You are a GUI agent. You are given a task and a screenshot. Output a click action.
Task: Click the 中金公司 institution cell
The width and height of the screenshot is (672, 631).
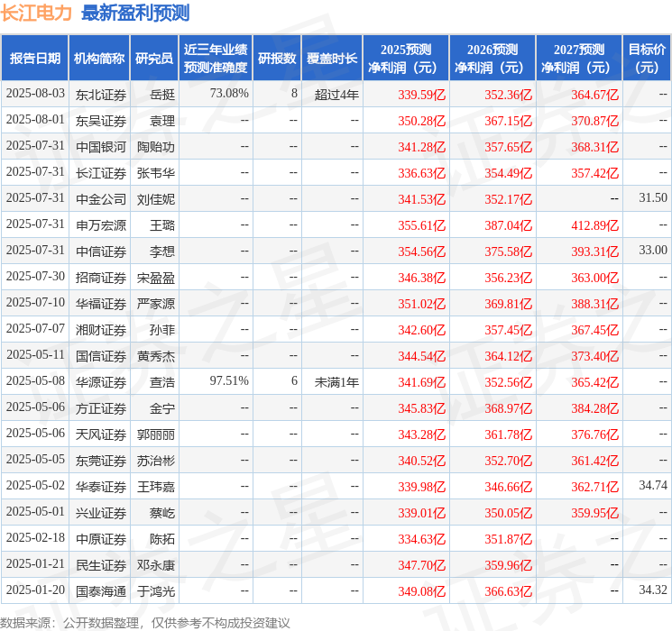click(101, 199)
